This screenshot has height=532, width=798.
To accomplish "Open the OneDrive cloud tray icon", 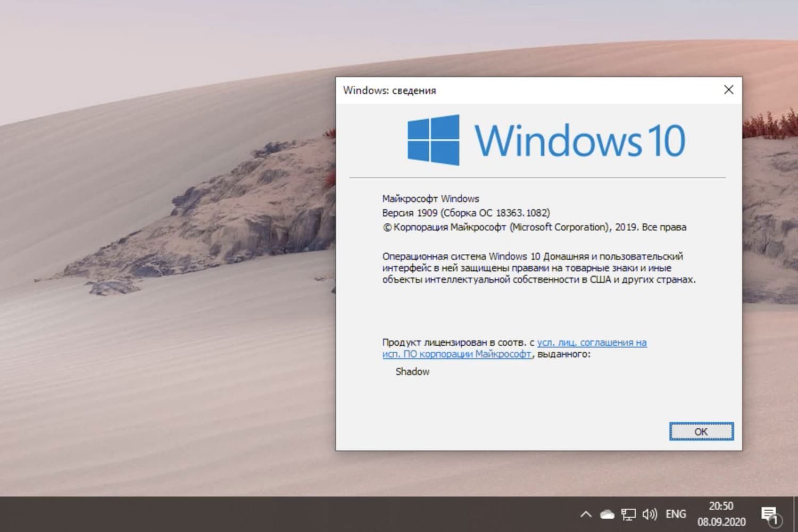I will pos(607,514).
